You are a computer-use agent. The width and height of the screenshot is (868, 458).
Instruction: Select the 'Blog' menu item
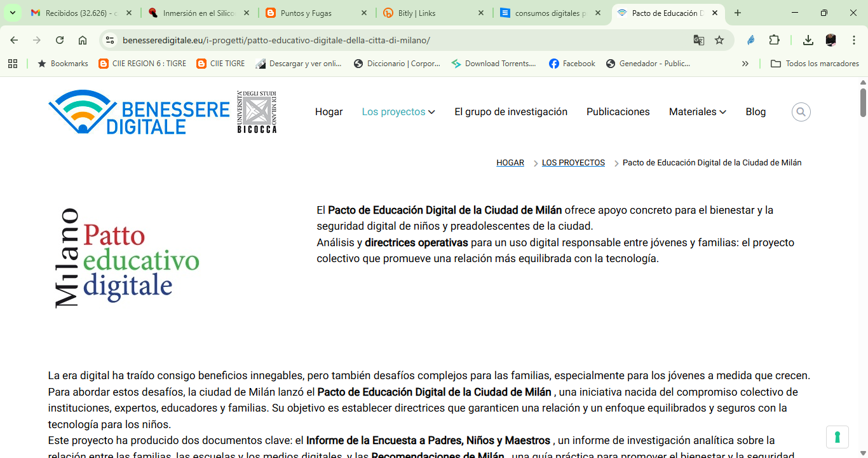(x=756, y=111)
